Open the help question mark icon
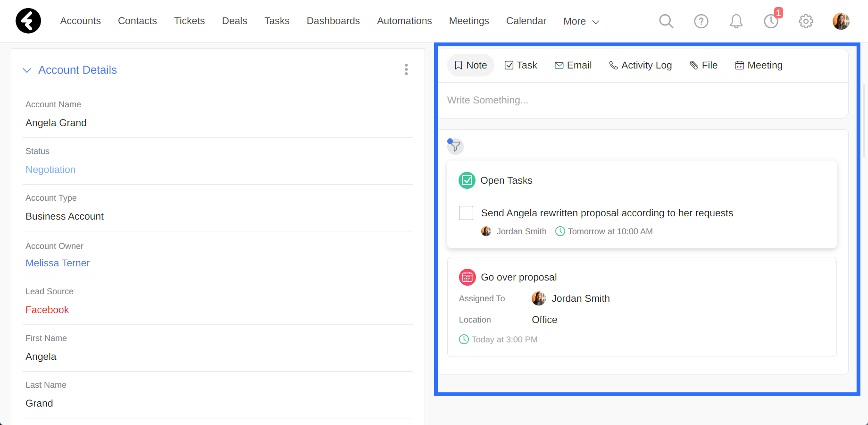 (x=701, y=21)
